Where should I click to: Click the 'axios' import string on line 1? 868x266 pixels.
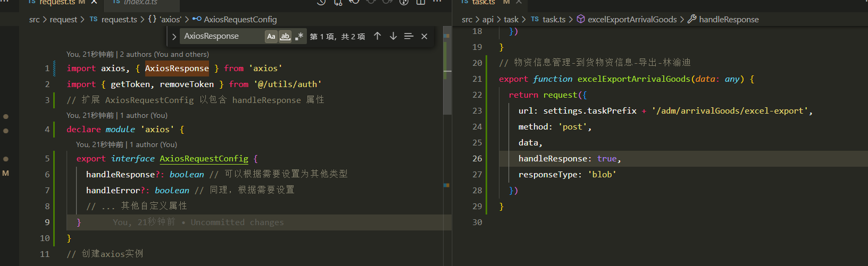(x=265, y=68)
